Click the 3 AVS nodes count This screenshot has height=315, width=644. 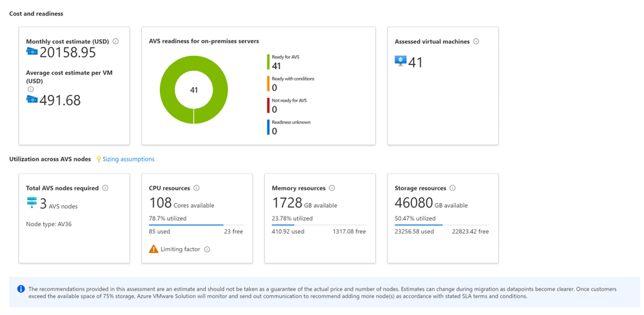59,204
